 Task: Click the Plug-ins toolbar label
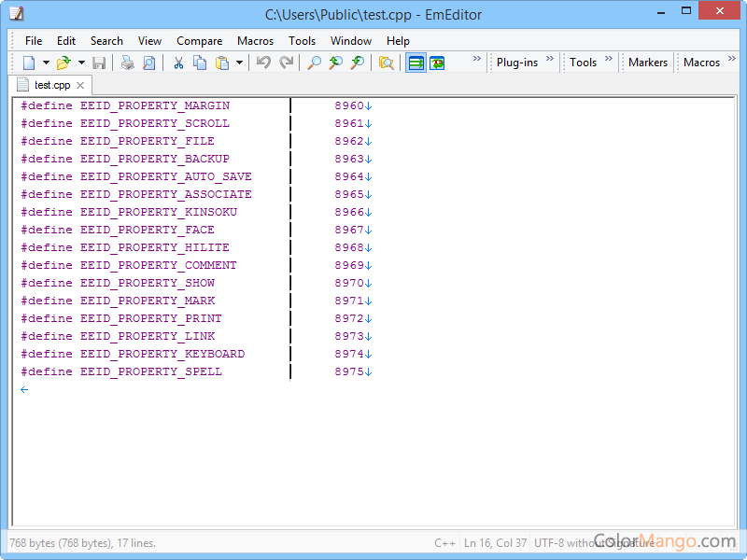coord(516,63)
